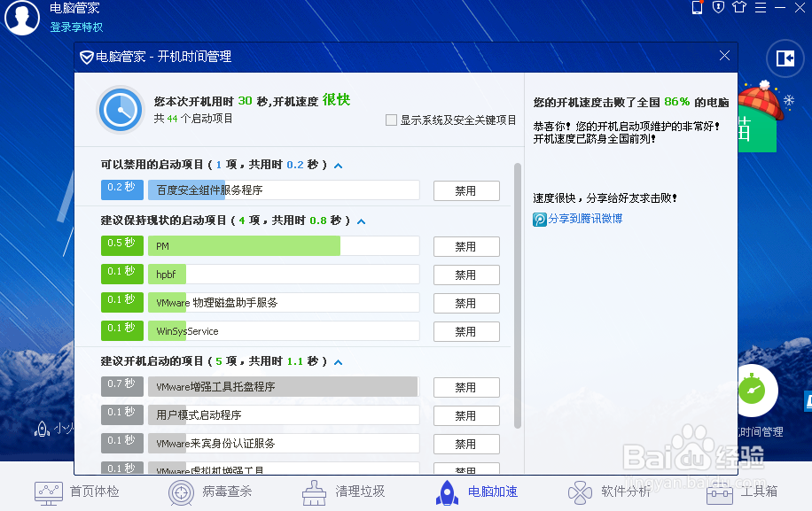This screenshot has height=511, width=812.
Task: Click the VMware 物理磁盘助手服务 row entry
Action: [284, 303]
